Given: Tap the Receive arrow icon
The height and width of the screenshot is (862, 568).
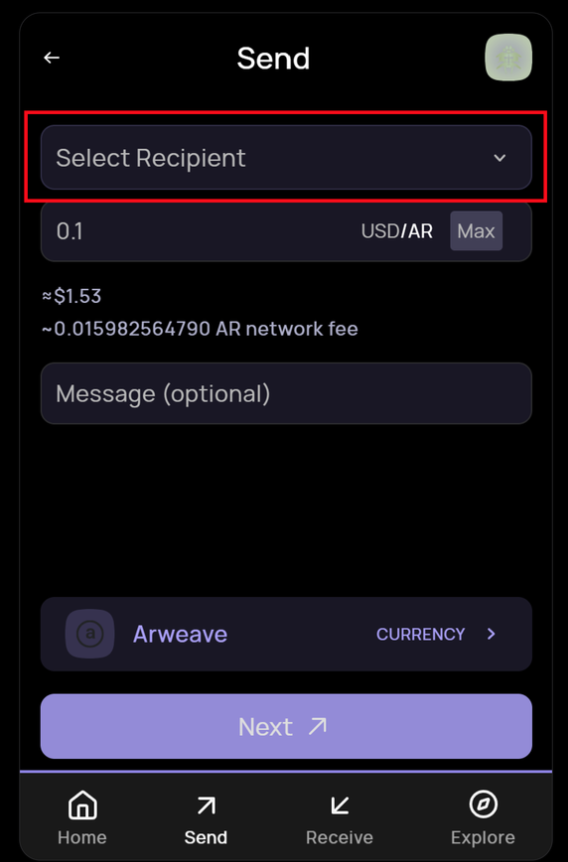Looking at the screenshot, I should tap(339, 805).
